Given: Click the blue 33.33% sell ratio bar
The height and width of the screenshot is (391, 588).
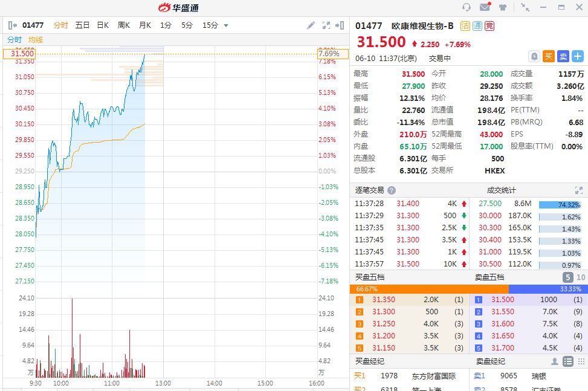Looking at the screenshot, I should click(548, 289).
